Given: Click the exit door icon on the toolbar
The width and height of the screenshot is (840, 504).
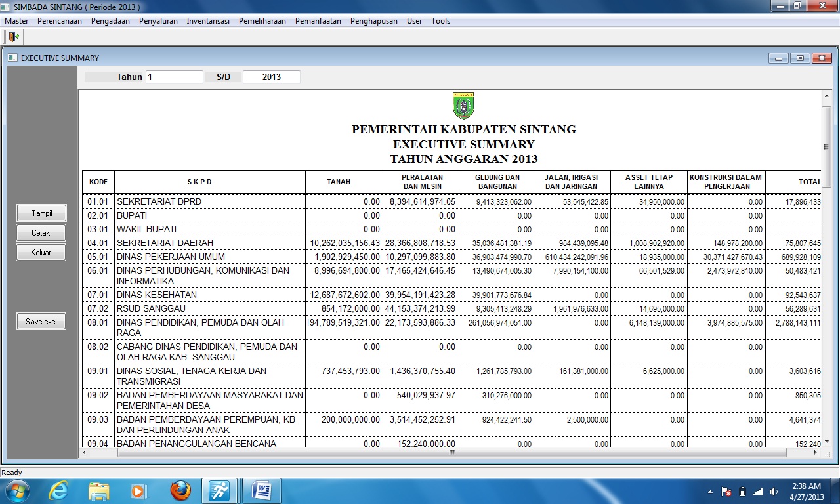Looking at the screenshot, I should pos(13,37).
